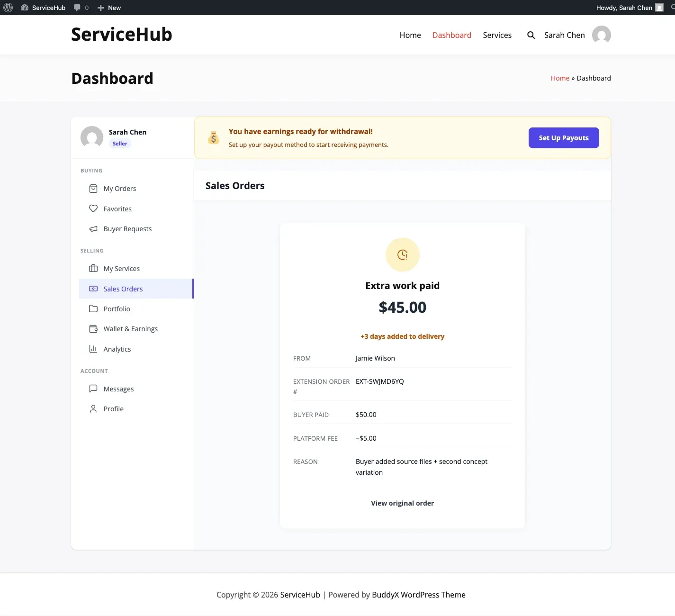The image size is (675, 616).
Task: Open Profile in the sidebar
Action: [x=136, y=408]
